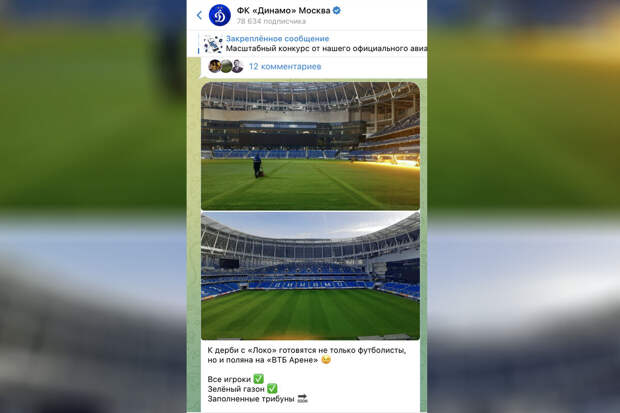Open the pinned message thumbnail image
620x413 pixels.
pos(213,44)
